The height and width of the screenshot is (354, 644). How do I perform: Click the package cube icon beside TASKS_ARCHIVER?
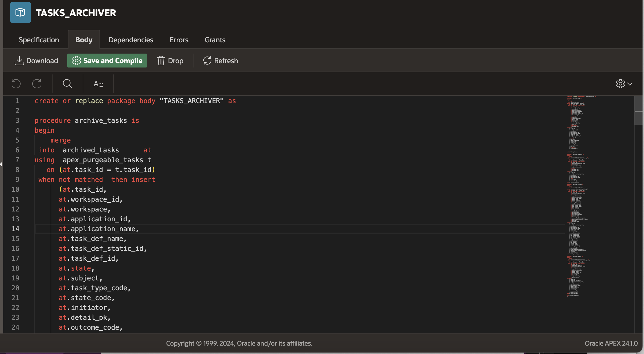20,12
